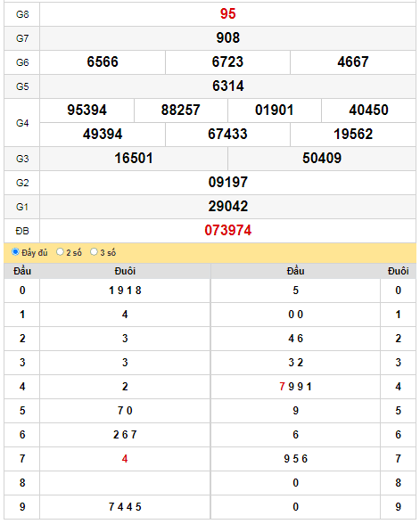Click the G4 number 40450
The height and width of the screenshot is (524, 420).
(x=368, y=111)
